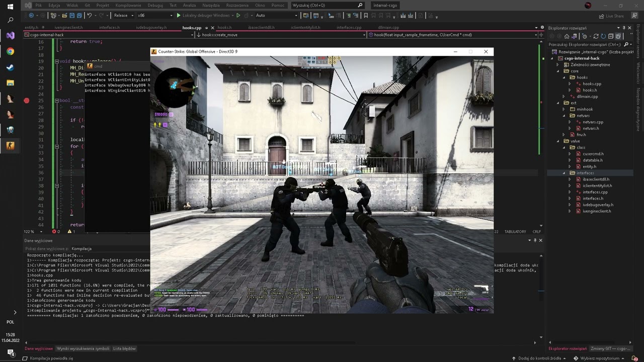Click the Visual Studio search magnifier icon
Image resolution: width=644 pixels, height=362 pixels.
[360, 5]
